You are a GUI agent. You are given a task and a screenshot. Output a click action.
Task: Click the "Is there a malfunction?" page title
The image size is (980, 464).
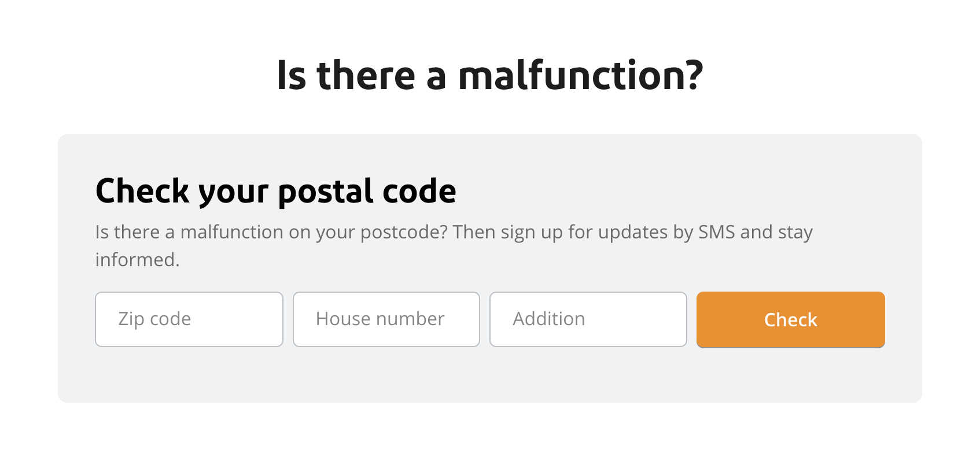490,76
